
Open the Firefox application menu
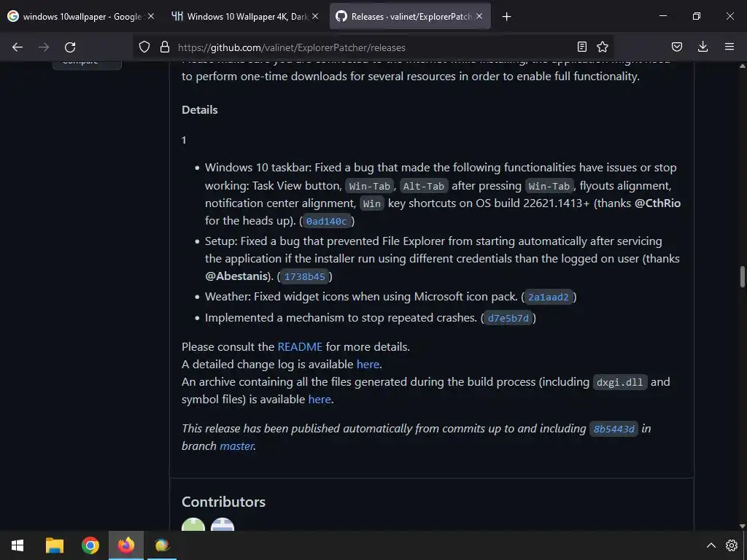(x=729, y=47)
